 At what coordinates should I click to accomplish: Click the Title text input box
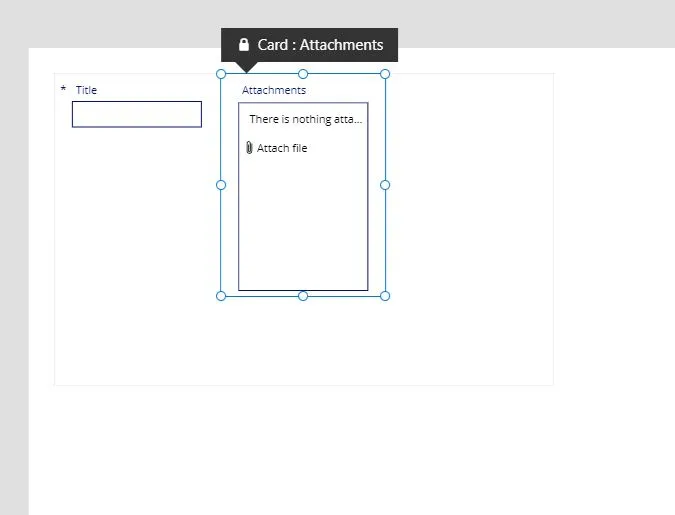[137, 114]
